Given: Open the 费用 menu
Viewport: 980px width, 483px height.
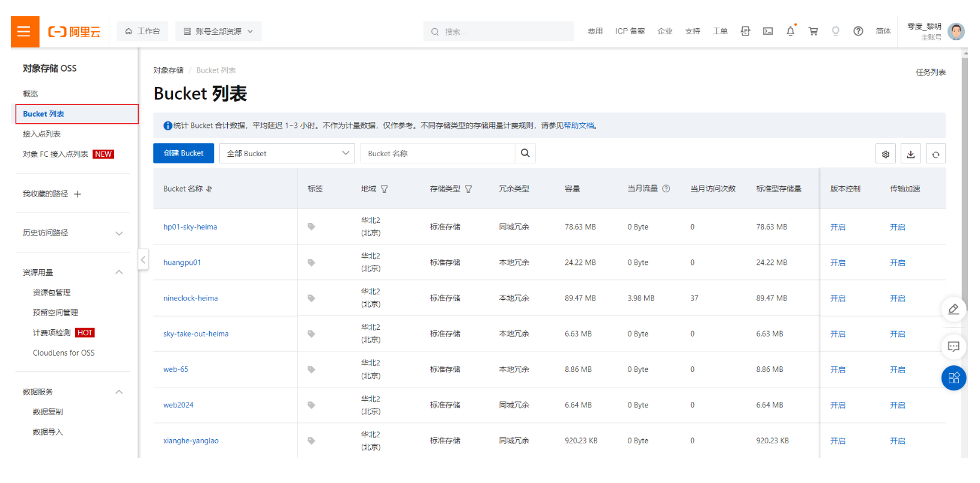Looking at the screenshot, I should (x=595, y=31).
